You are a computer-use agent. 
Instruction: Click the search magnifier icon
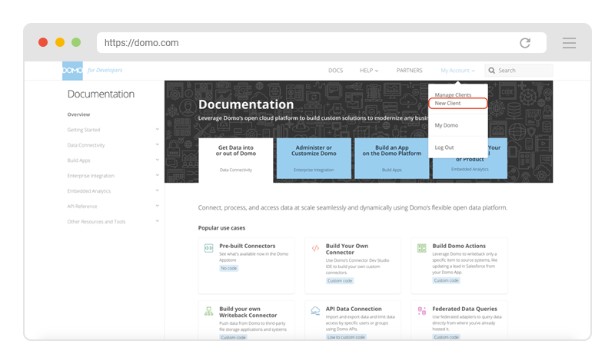click(491, 71)
